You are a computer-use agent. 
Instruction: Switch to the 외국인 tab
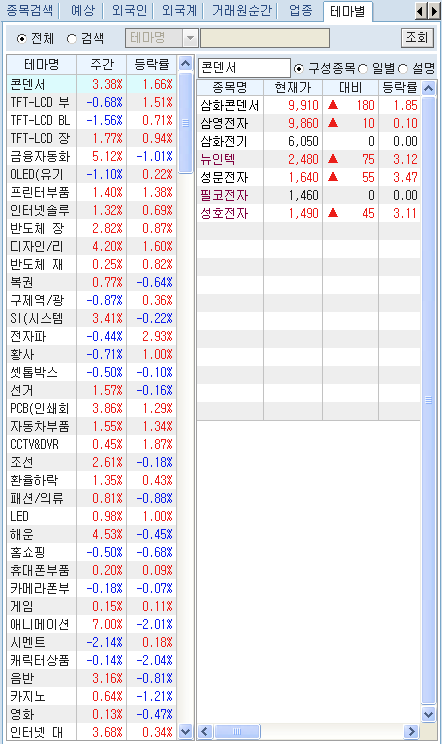(129, 10)
